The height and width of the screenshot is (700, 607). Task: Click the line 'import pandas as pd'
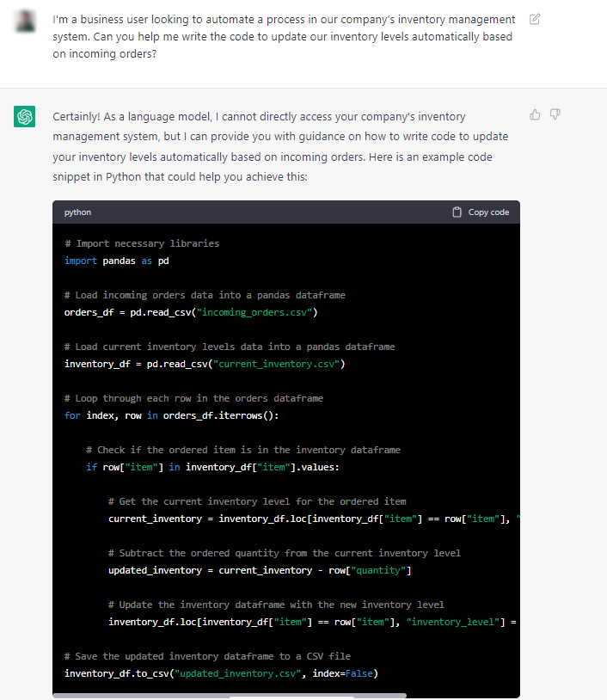(x=116, y=261)
